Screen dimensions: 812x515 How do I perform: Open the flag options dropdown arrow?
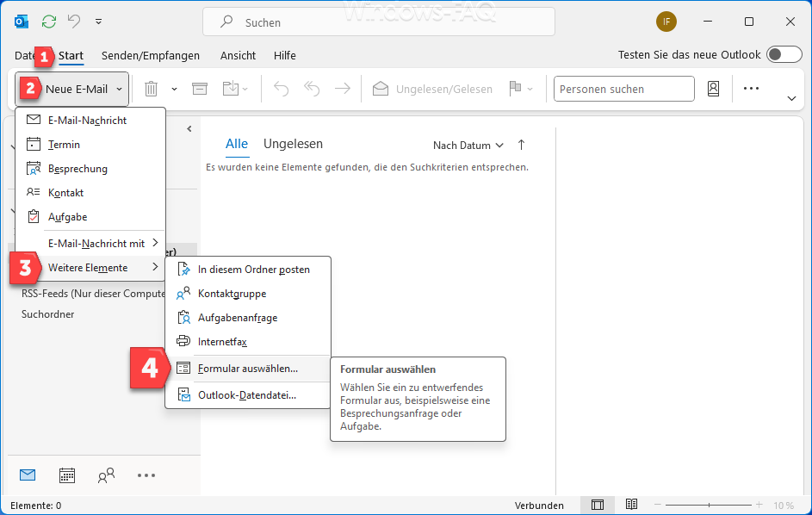point(530,89)
